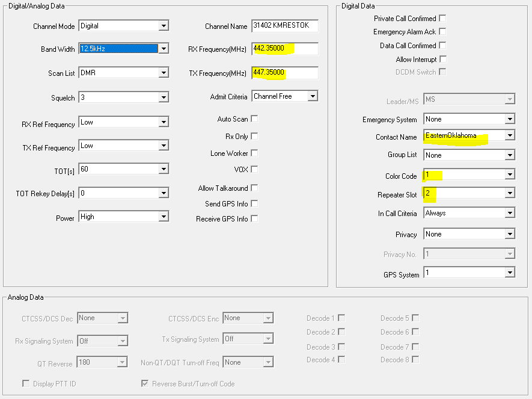Click the Channel Name text field

284,26
